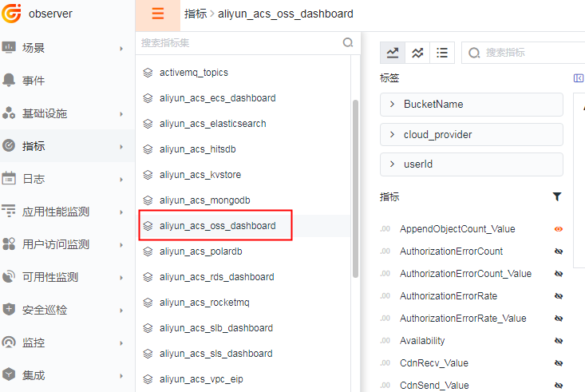Switch to the list view icon
The image size is (585, 392).
(x=442, y=53)
